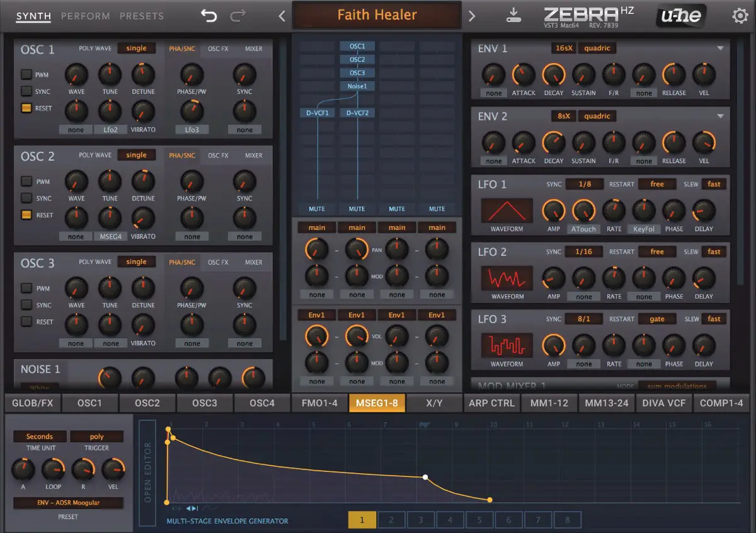The height and width of the screenshot is (533, 756).
Task: Switch to the PERFORM tab
Action: click(86, 16)
